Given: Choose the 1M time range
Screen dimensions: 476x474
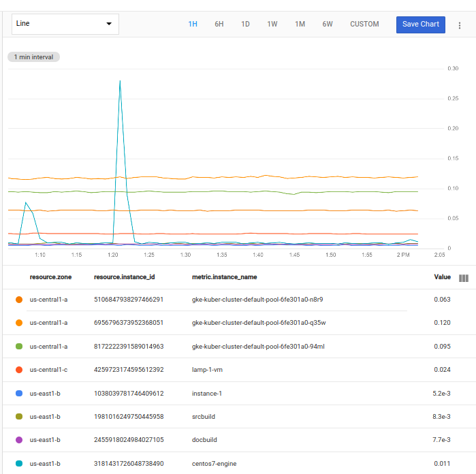Looking at the screenshot, I should click(x=300, y=24).
